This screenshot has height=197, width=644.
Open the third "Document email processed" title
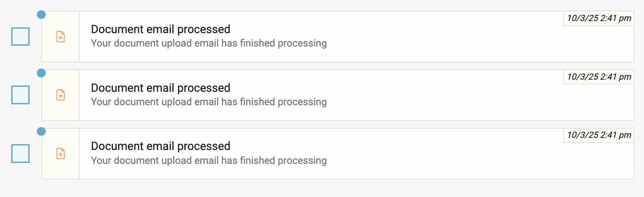161,146
